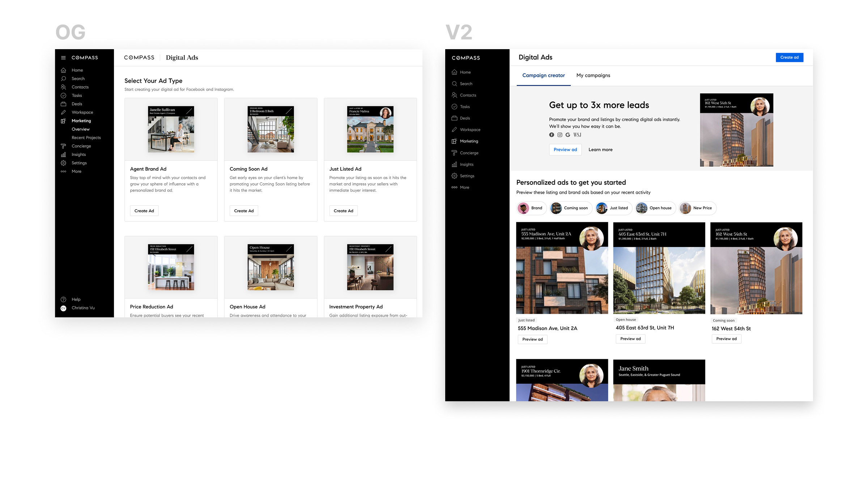Click the Settings gear icon in OG sidebar

[x=63, y=163]
